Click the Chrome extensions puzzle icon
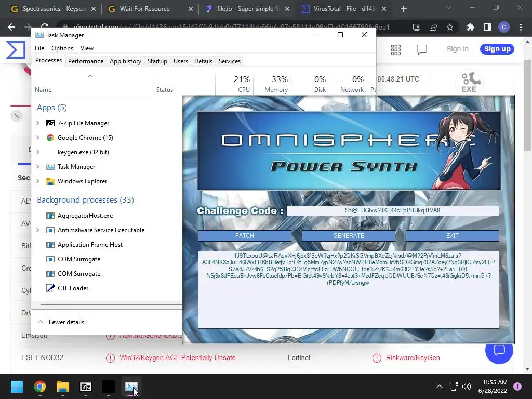Viewport: 532px width, 399px height. [x=470, y=27]
